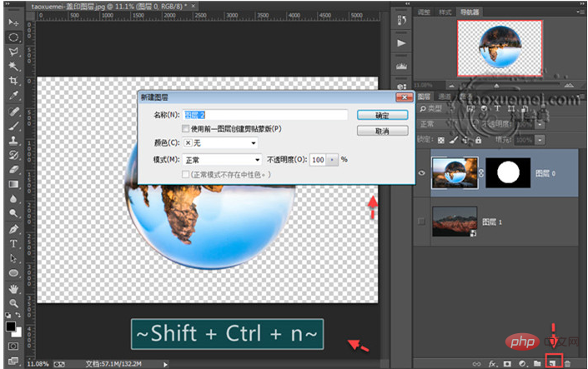Select 图层 tab in layers panel
This screenshot has height=369, width=588.
click(x=425, y=97)
